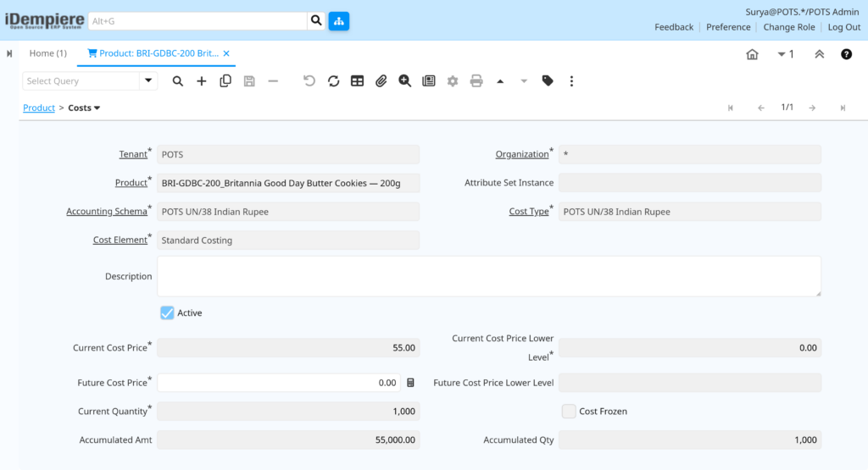Click the Product value Britannia Good Day field
This screenshot has width=868, height=470.
click(288, 183)
